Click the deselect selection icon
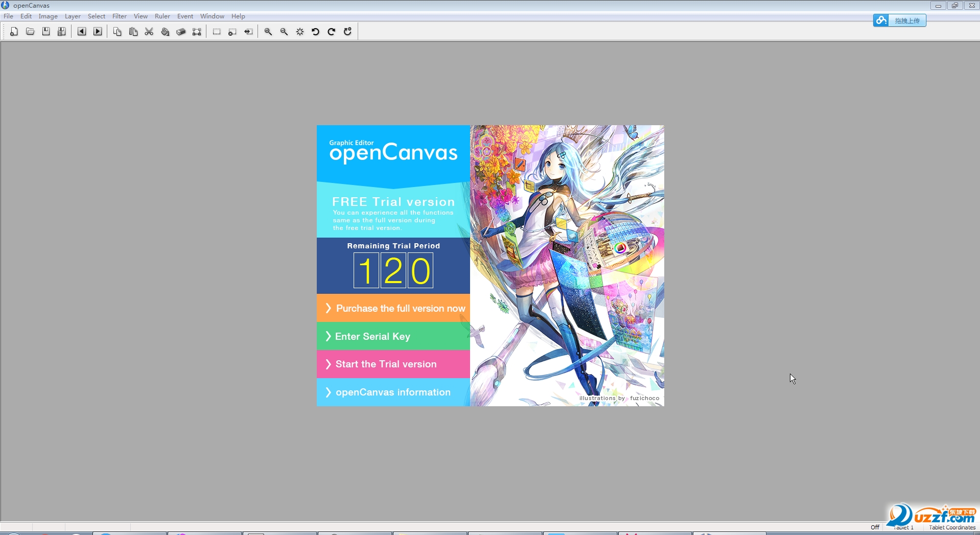This screenshot has width=980, height=535. coord(232,32)
